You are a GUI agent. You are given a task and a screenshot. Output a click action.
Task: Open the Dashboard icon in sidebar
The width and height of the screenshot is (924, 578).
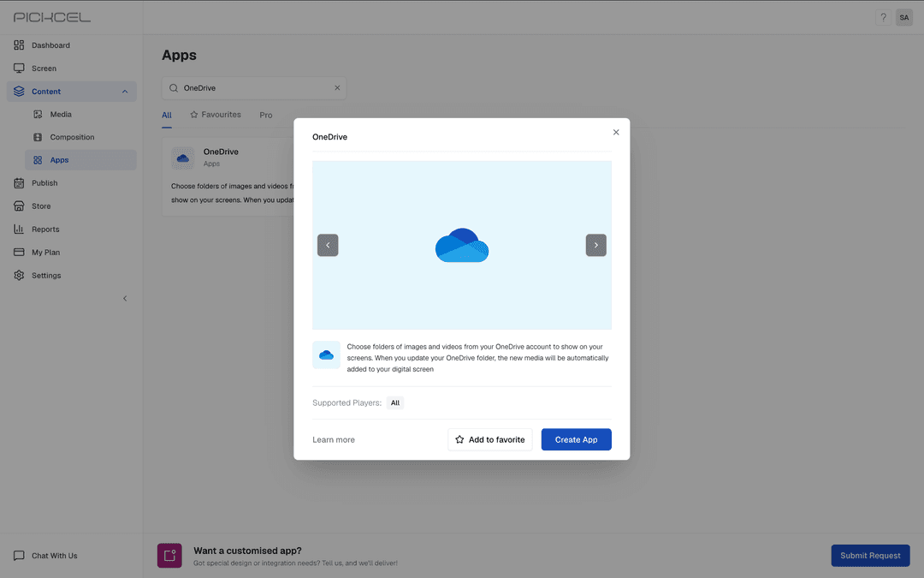[19, 45]
